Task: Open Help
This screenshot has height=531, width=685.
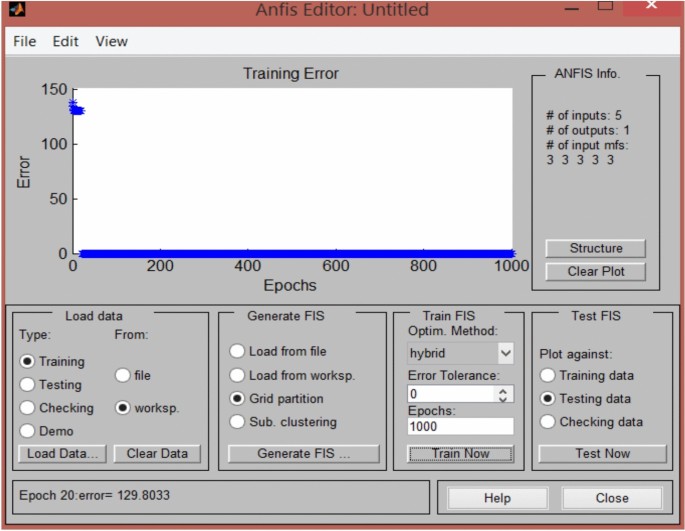Action: click(x=497, y=498)
